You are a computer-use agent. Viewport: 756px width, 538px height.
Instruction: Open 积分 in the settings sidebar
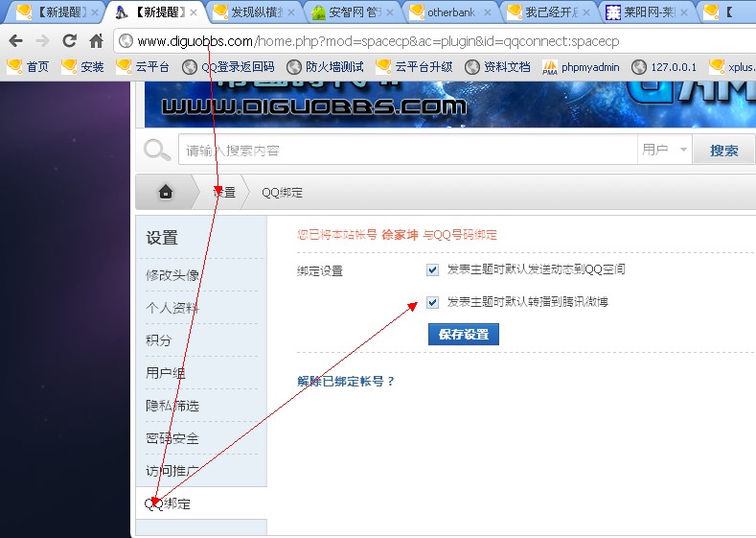[159, 340]
